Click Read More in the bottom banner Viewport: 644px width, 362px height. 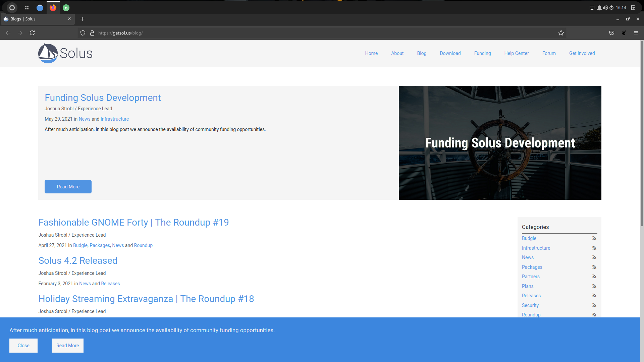click(67, 346)
